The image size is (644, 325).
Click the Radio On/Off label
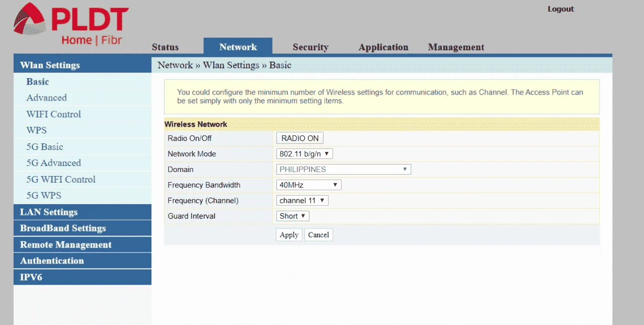(190, 138)
